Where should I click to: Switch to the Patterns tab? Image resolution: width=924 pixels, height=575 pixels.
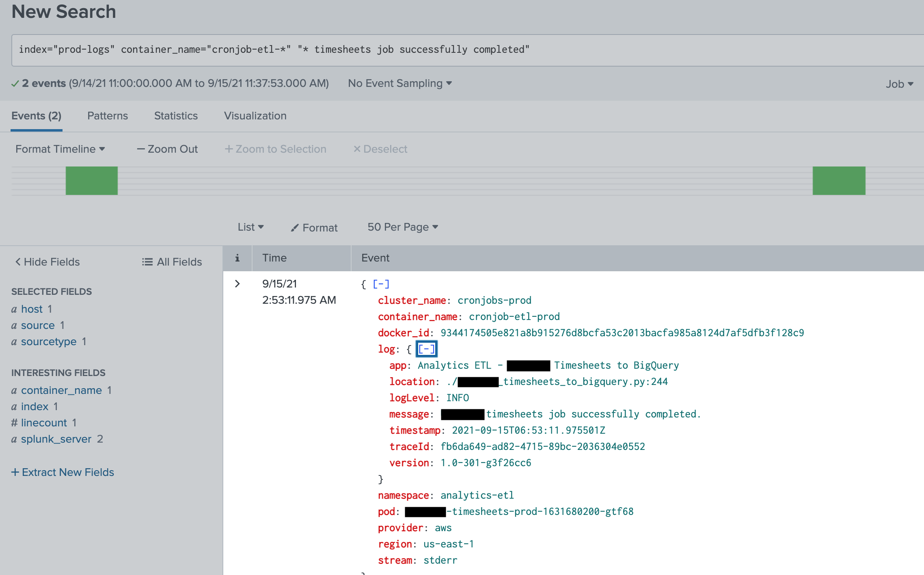(x=108, y=116)
